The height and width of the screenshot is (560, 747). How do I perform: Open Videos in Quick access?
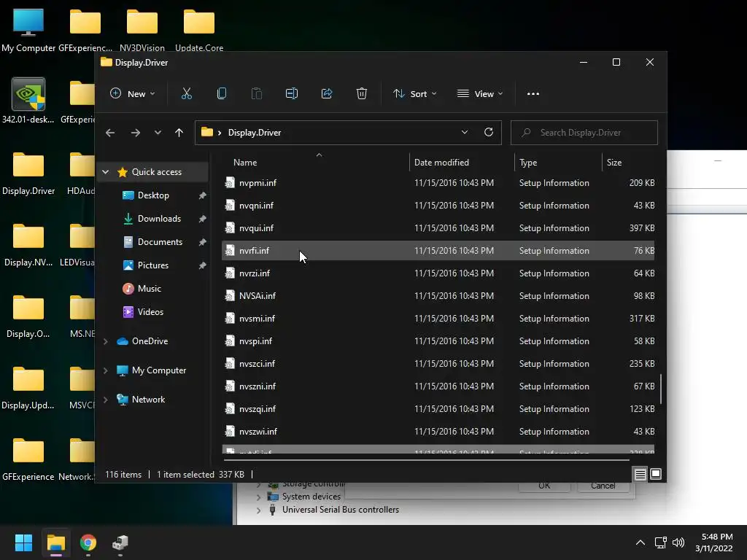pyautogui.click(x=150, y=312)
